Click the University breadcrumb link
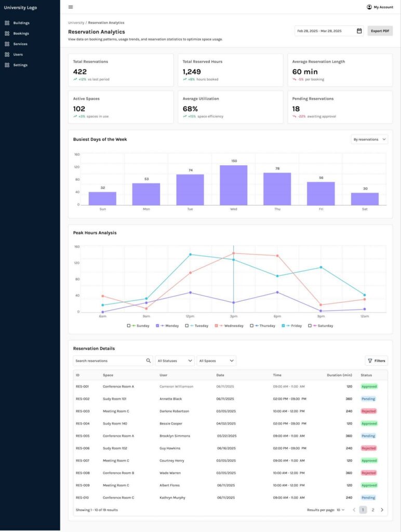 [76, 23]
